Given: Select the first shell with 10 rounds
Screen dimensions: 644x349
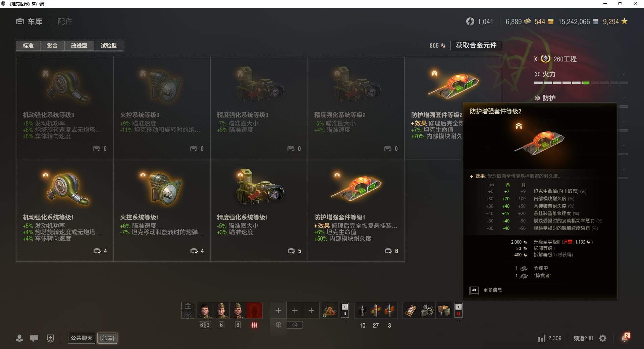Looking at the screenshot, I should point(362,310).
